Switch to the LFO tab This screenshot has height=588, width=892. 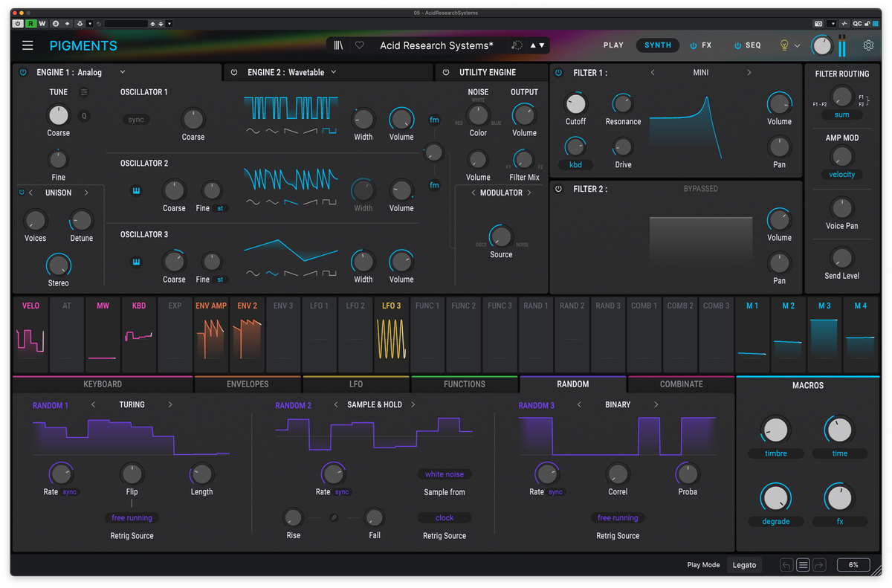(x=356, y=384)
